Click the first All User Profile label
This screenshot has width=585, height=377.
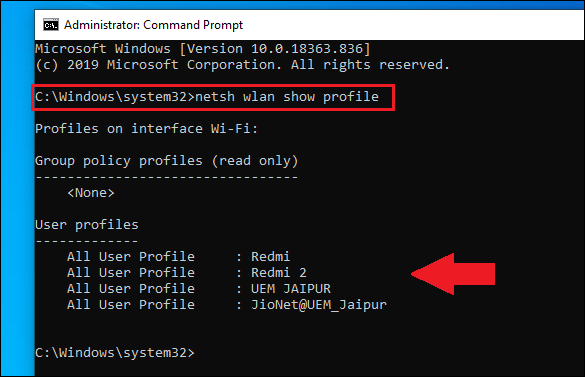click(131, 256)
